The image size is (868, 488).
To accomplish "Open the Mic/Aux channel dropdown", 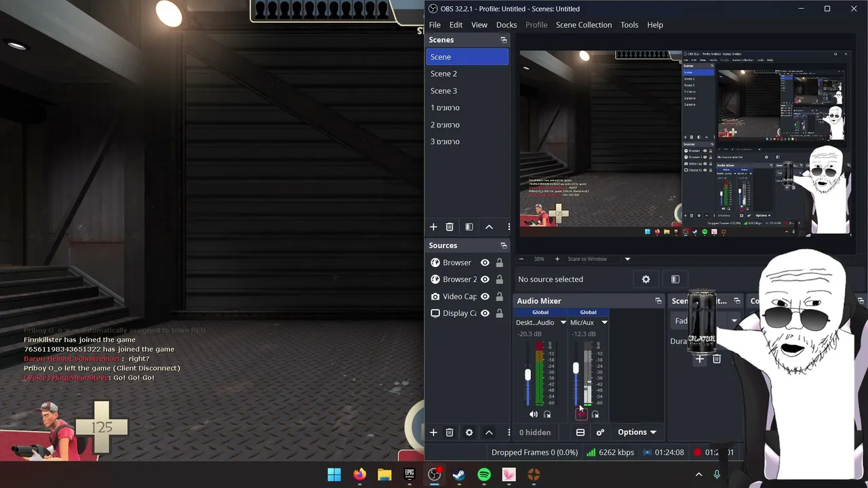I will [604, 323].
